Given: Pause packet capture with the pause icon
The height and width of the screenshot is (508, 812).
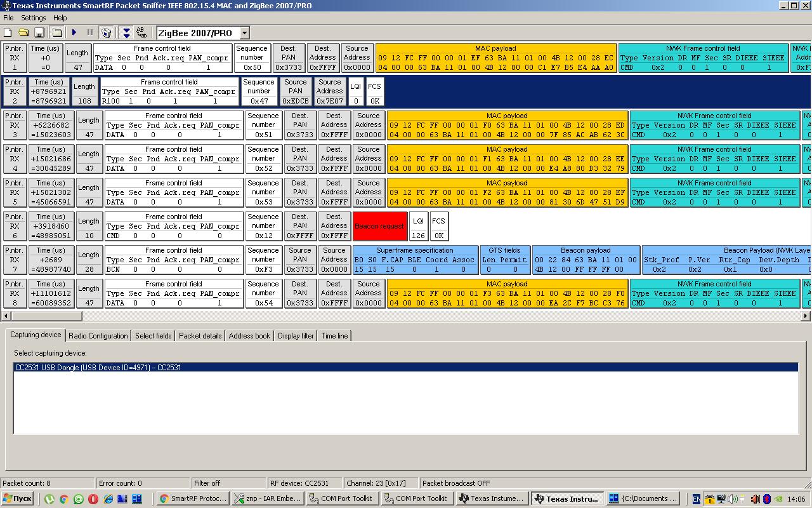Looking at the screenshot, I should point(90,32).
